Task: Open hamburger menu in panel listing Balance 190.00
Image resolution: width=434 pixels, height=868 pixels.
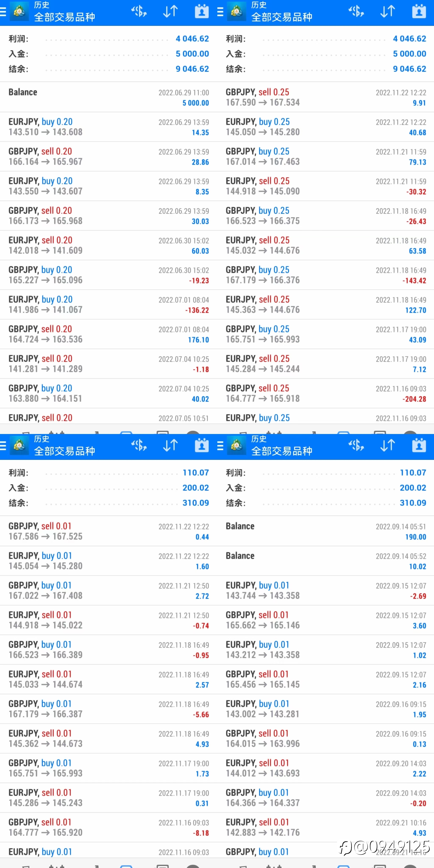Action: [x=220, y=446]
